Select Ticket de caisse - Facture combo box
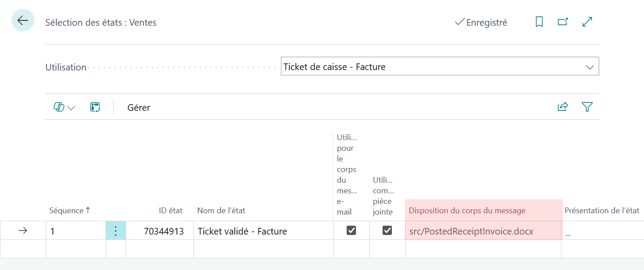The width and height of the screenshot is (644, 270). [440, 66]
